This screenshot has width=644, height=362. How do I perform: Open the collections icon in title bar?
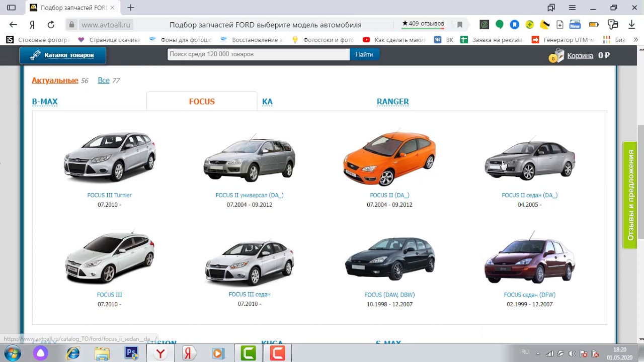tap(551, 8)
